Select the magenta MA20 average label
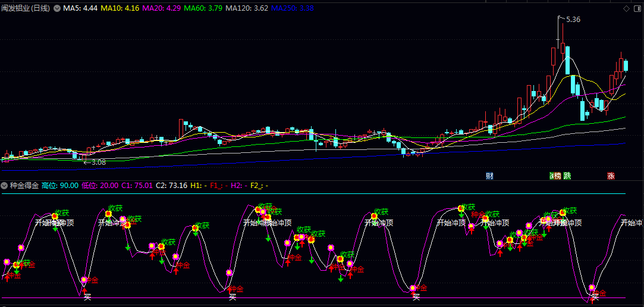The image size is (644, 307). coord(162,9)
